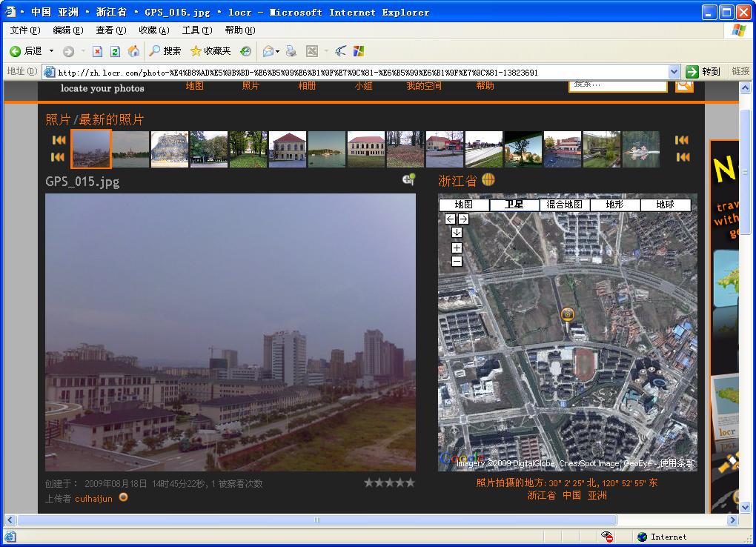Switch map view to 混合地图 mode
756x547 pixels.
pyautogui.click(x=565, y=205)
